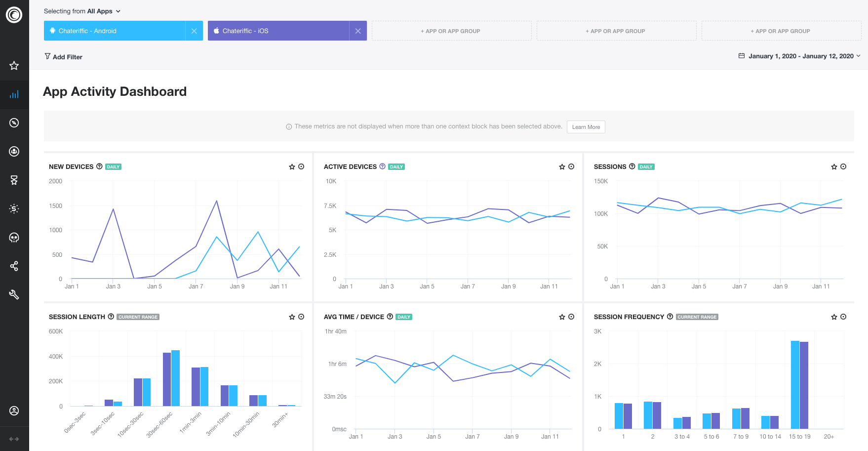Click Add Filter

[x=63, y=57]
